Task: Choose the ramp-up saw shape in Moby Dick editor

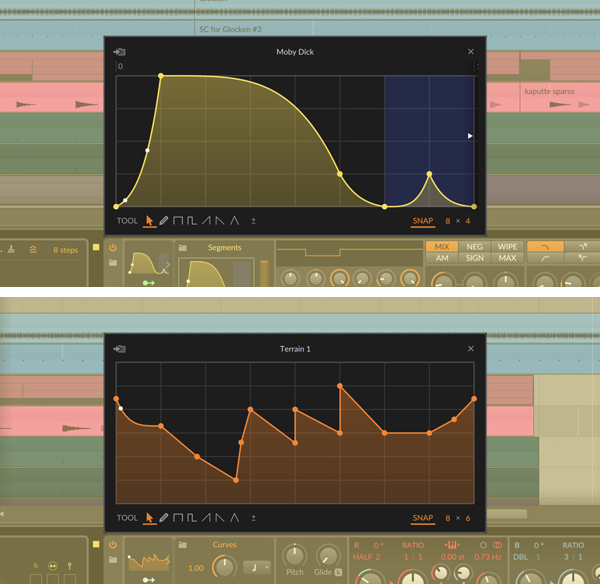Action: click(207, 221)
